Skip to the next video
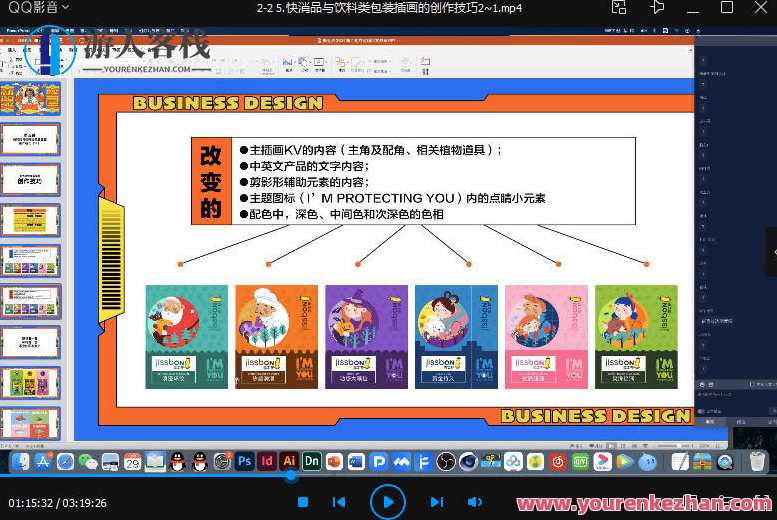The height and width of the screenshot is (520, 777). pos(437,502)
